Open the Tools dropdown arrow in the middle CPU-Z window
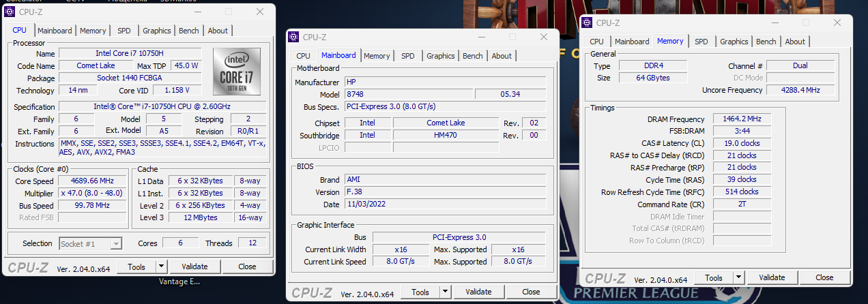Image resolution: width=868 pixels, height=304 pixels. pyautogui.click(x=445, y=292)
